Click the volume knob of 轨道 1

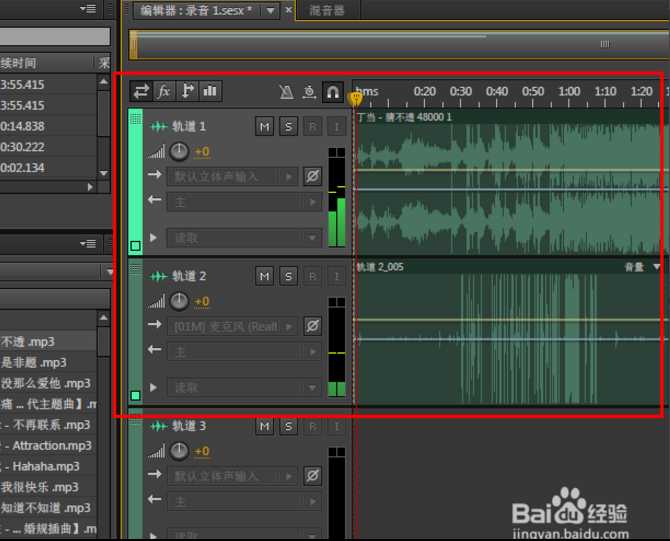[179, 151]
